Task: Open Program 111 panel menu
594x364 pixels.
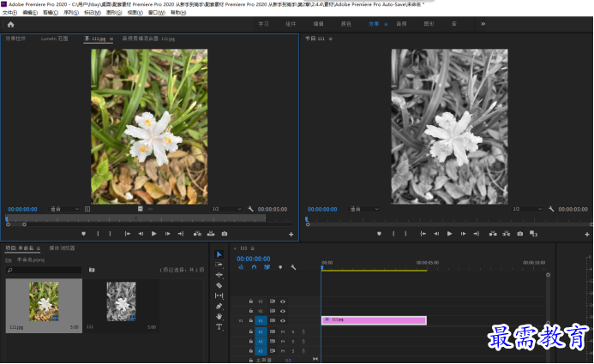Action: pyautogui.click(x=330, y=39)
